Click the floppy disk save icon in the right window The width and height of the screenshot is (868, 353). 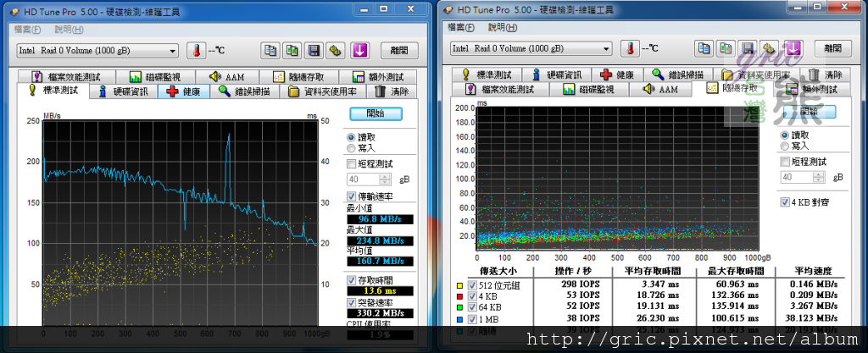(748, 48)
